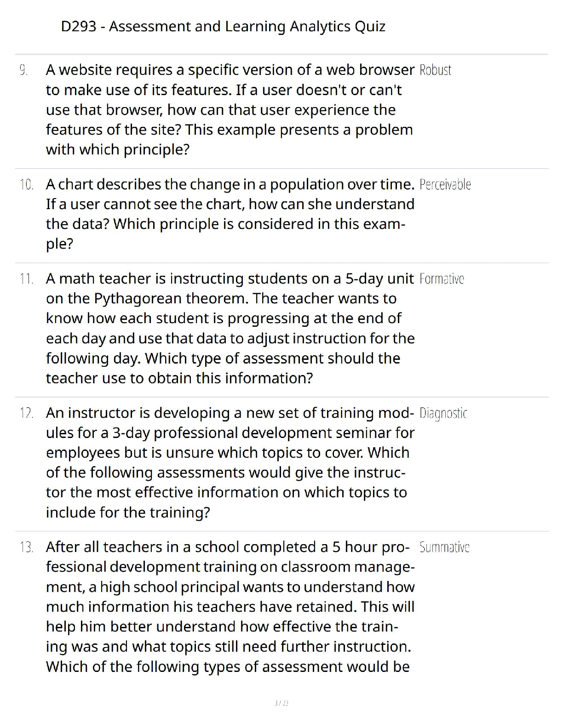
Task: Click the answer 'Formative'
Action: [442, 279]
